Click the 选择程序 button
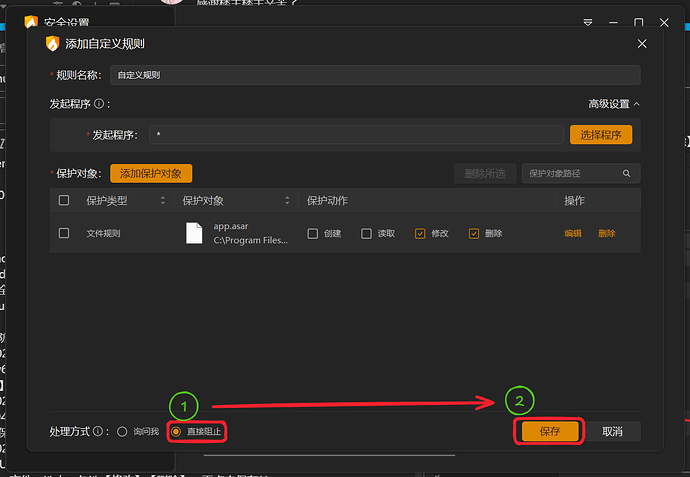 click(x=600, y=134)
